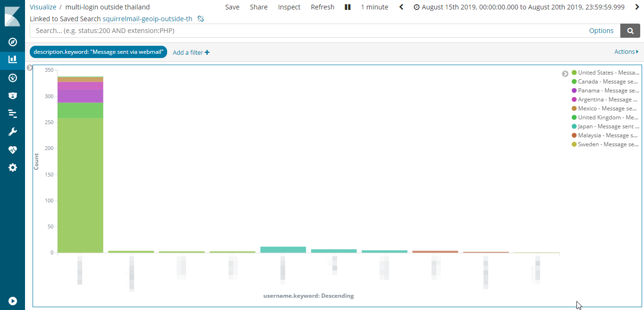The image size is (644, 310).
Task: Toggle the "Message sent via webmail" filter pill
Action: (x=98, y=52)
